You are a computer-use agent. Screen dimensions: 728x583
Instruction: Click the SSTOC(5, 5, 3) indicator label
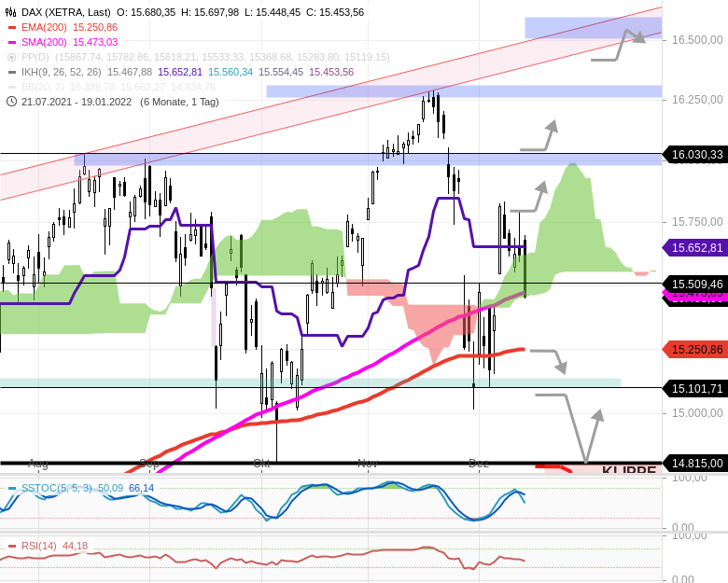click(x=57, y=488)
